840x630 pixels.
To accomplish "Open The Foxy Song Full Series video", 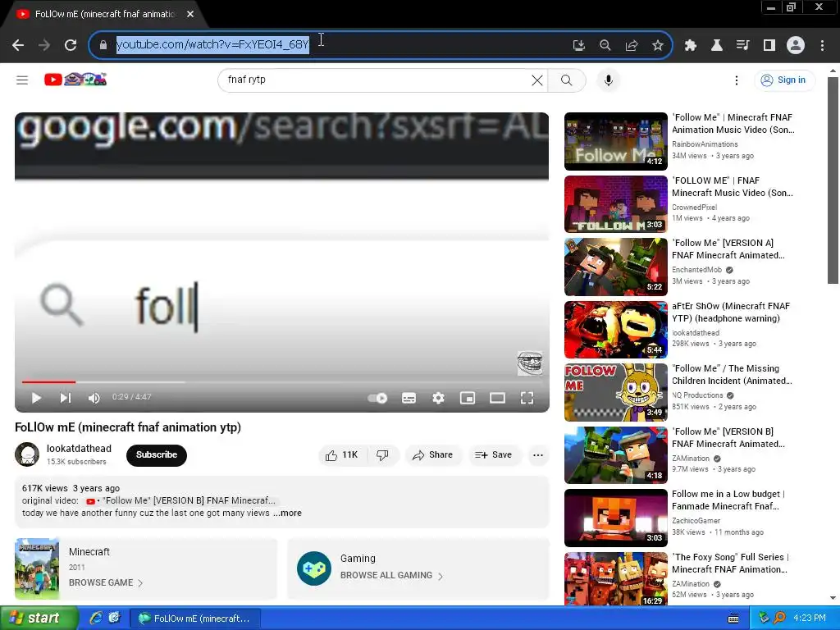I will 615,580.
